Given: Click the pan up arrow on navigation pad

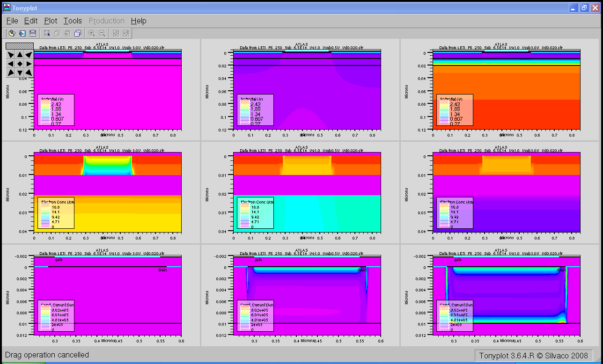Looking at the screenshot, I should coord(20,55).
